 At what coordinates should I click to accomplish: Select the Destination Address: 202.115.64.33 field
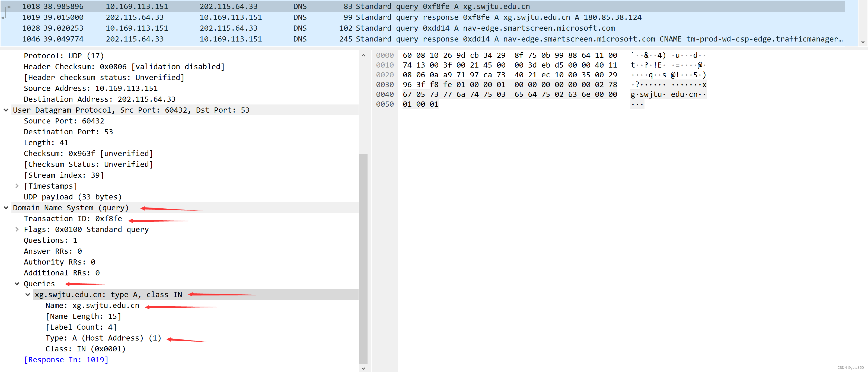[100, 99]
